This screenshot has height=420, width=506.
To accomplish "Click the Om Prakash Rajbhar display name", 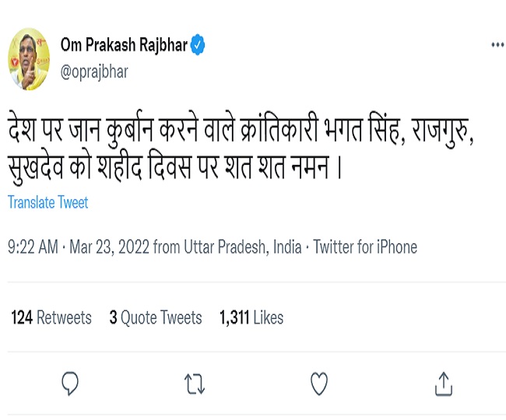I will tap(124, 45).
